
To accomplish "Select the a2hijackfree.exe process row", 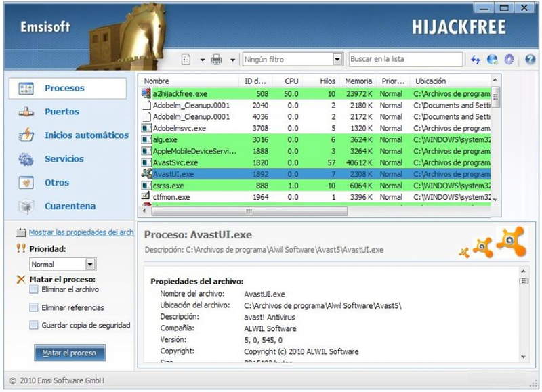I will click(316, 93).
